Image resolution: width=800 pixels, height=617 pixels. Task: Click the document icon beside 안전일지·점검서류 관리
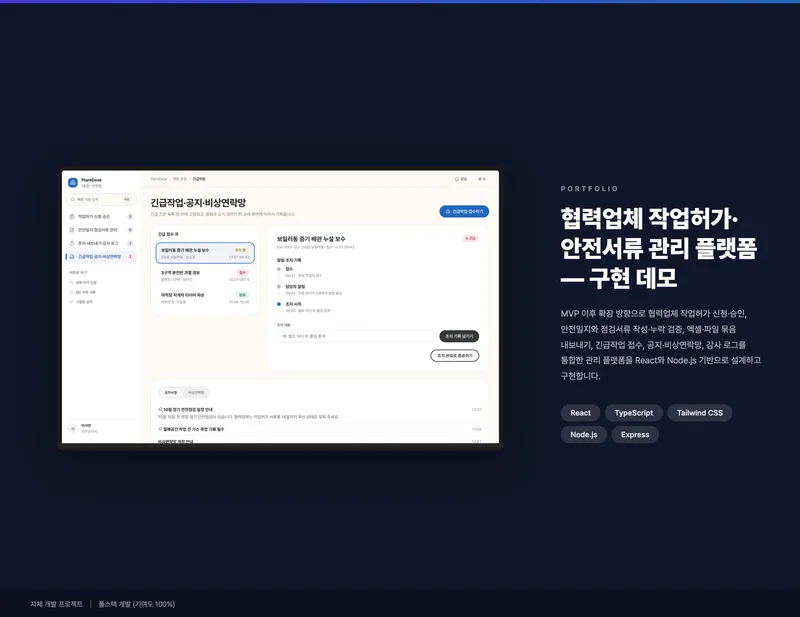pyautogui.click(x=72, y=230)
